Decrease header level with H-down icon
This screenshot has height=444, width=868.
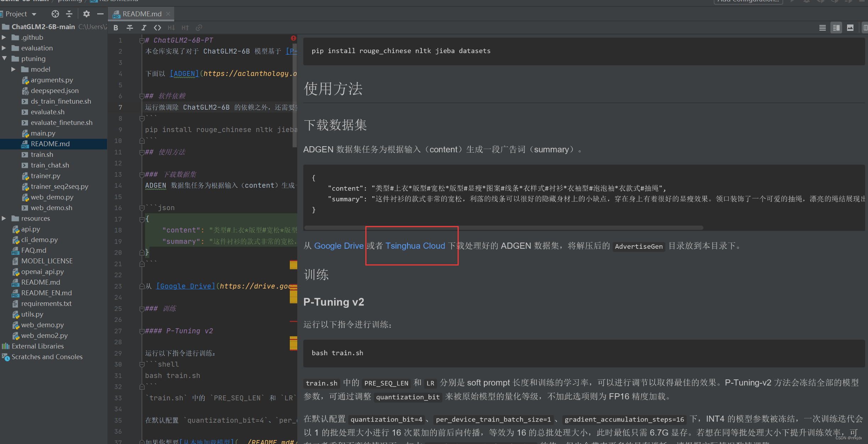tap(171, 28)
